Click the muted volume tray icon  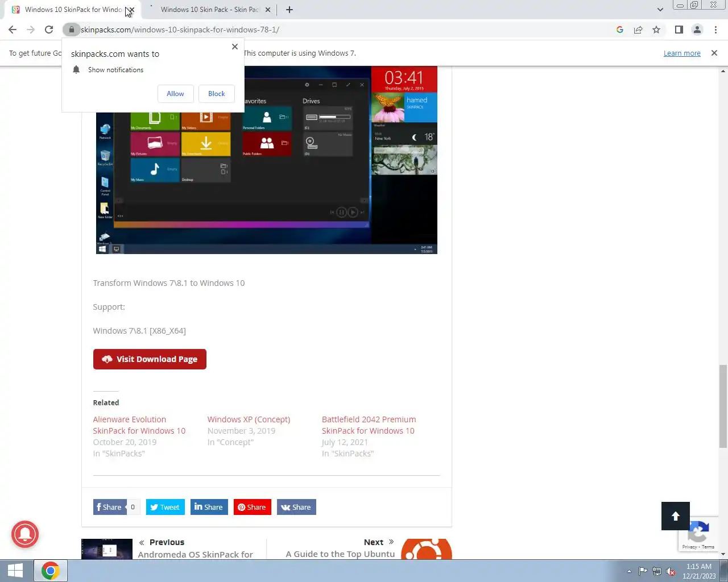(x=671, y=571)
